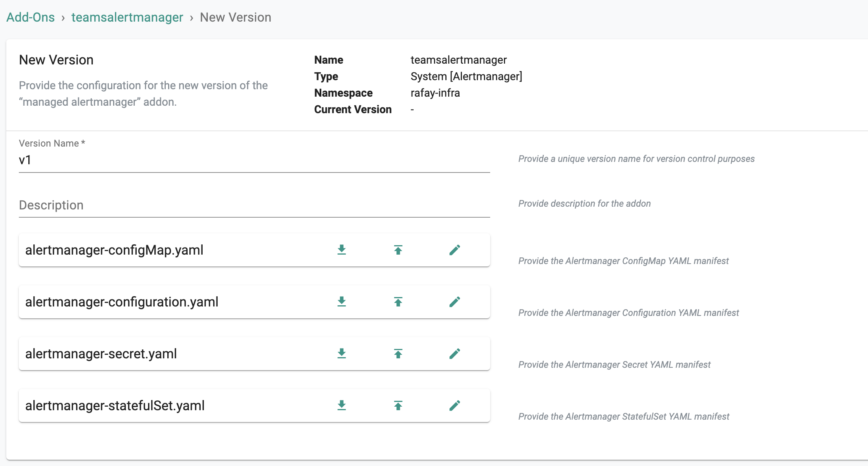Image resolution: width=868 pixels, height=466 pixels.
Task: Select the alertmanager-configMap.yaml file name
Action: (x=114, y=250)
